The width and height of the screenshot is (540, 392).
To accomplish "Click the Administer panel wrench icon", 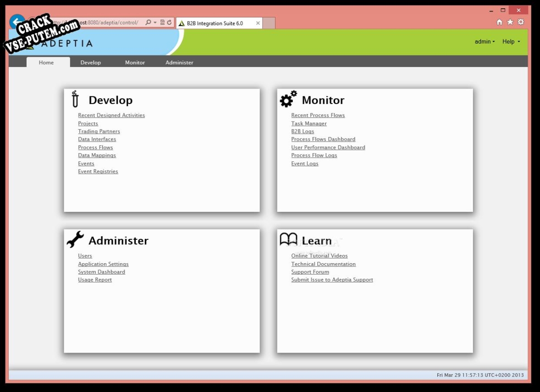I will click(x=76, y=238).
